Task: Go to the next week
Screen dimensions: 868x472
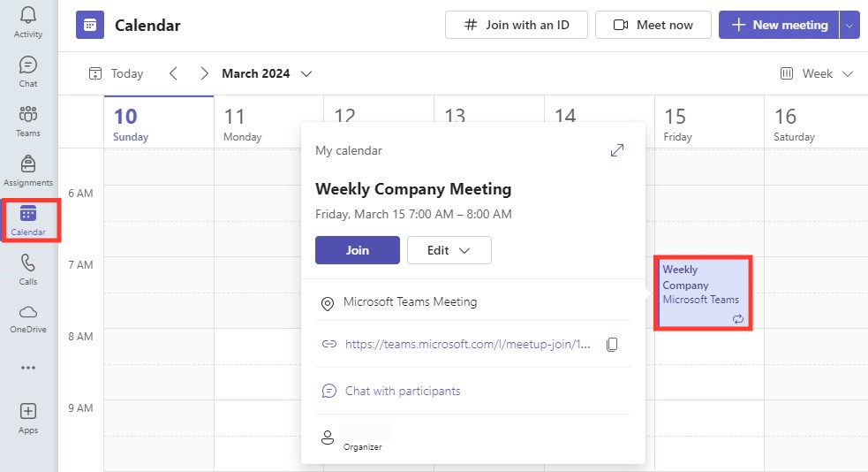Action: pyautogui.click(x=204, y=73)
